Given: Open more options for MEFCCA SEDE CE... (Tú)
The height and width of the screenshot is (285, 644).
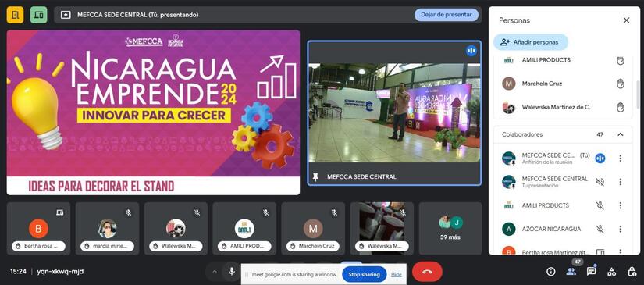Looking at the screenshot, I should click(x=620, y=158).
